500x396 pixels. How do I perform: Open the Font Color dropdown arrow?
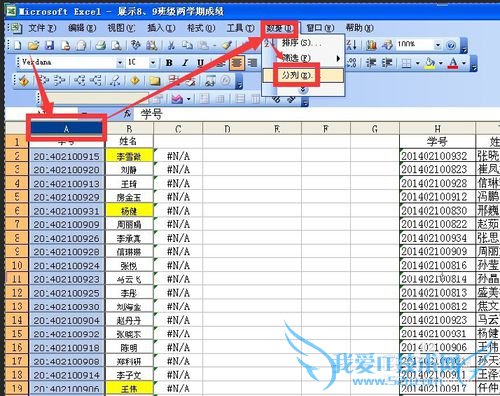click(464, 63)
